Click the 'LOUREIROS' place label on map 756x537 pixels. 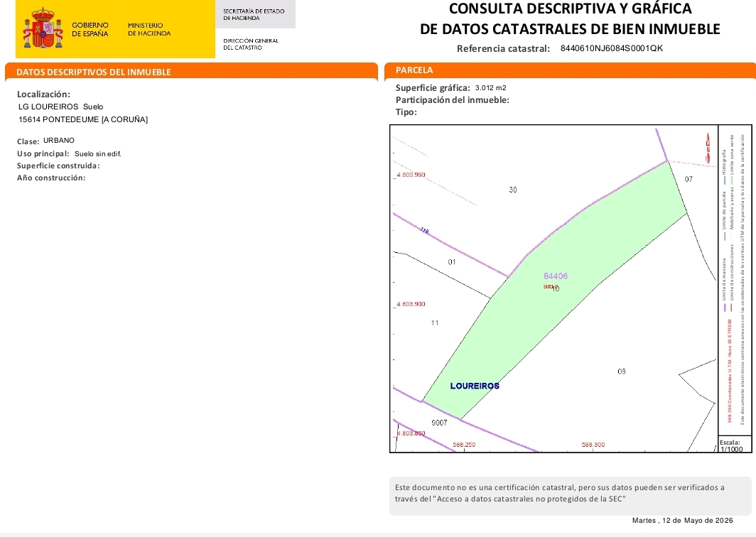[475, 386]
